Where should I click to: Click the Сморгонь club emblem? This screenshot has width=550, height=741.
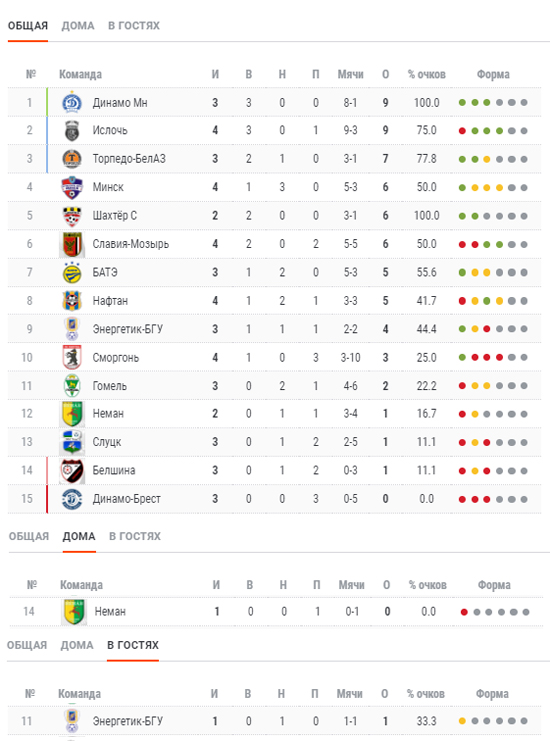(72, 357)
